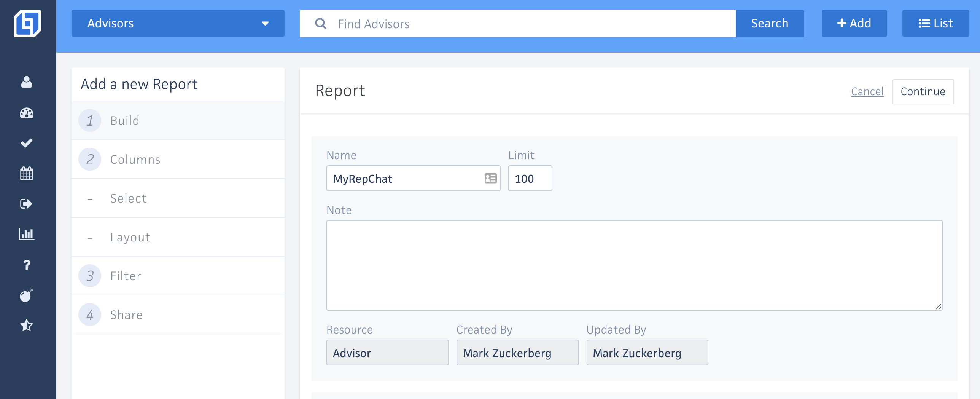Click the Continue button
Viewport: 980px width, 399px height.
coord(923,92)
